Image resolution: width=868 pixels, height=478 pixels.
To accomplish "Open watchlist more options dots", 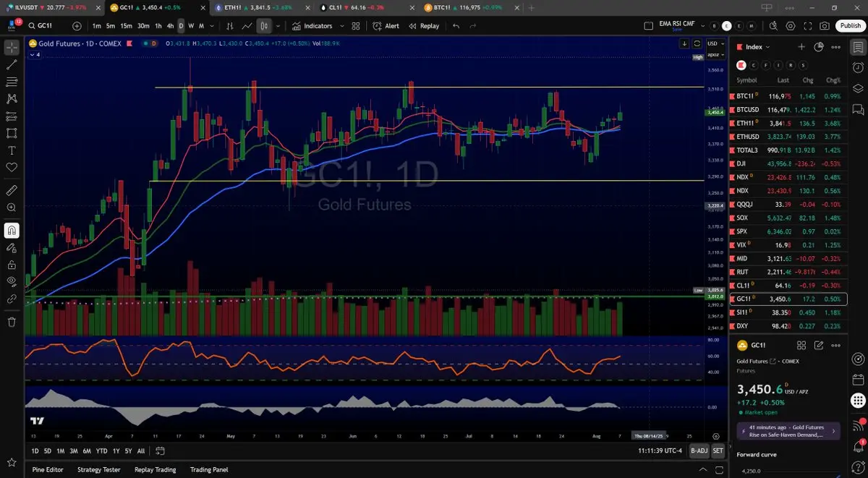I will coord(836,46).
